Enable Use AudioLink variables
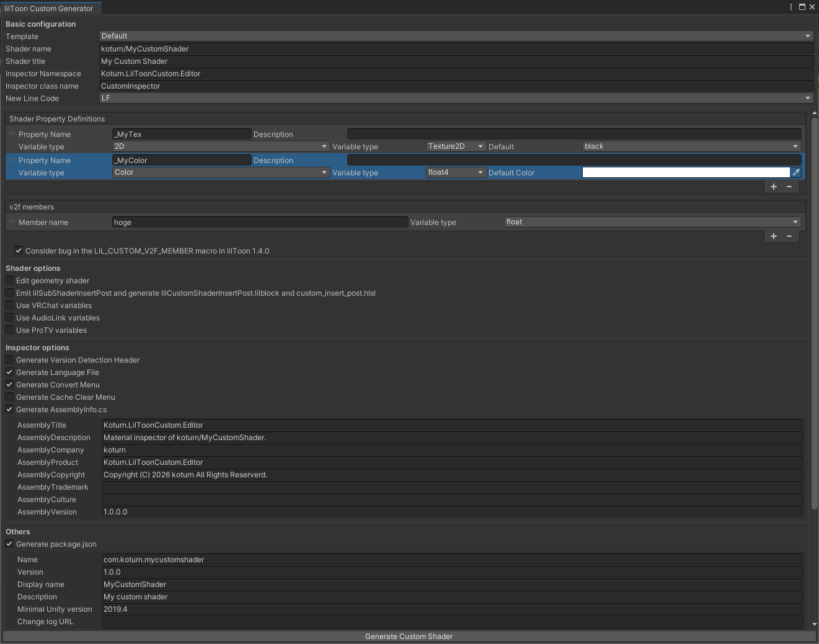Screen dimensions: 819x644 9,318
